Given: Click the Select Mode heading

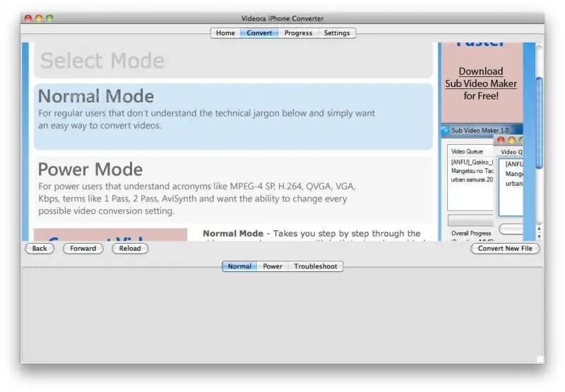Looking at the screenshot, I should pos(102,61).
